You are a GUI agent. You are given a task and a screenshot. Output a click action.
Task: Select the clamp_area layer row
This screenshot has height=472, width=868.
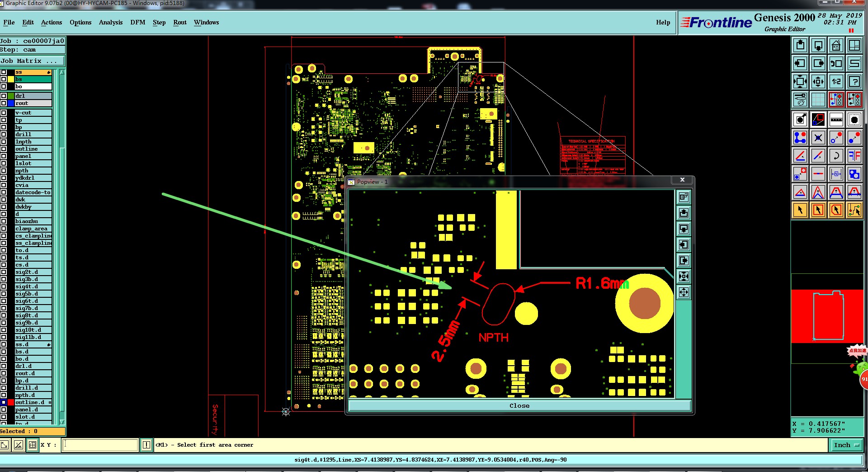tap(33, 229)
